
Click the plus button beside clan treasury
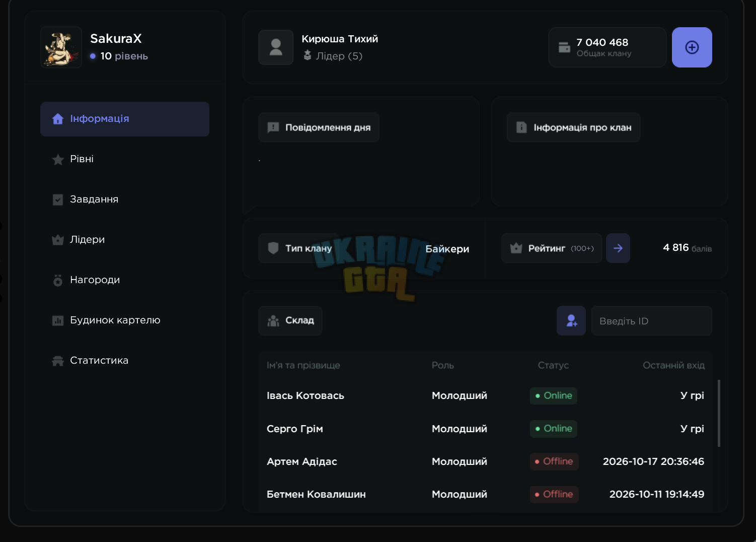pyautogui.click(x=692, y=47)
